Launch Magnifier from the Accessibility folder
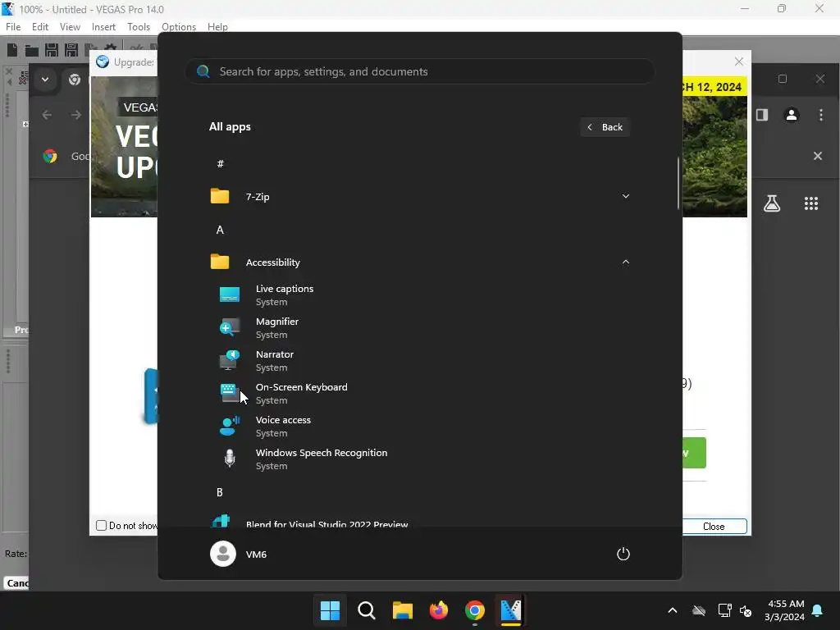Image resolution: width=840 pixels, height=630 pixels. click(x=420, y=328)
